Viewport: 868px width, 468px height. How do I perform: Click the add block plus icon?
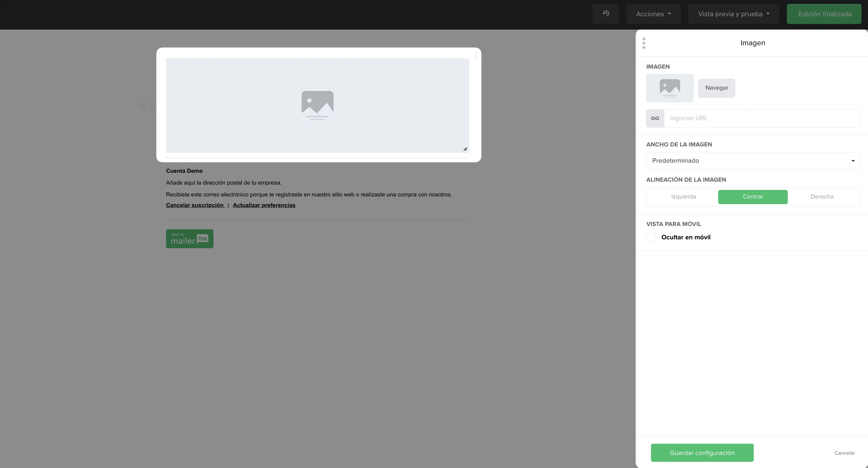(x=142, y=106)
